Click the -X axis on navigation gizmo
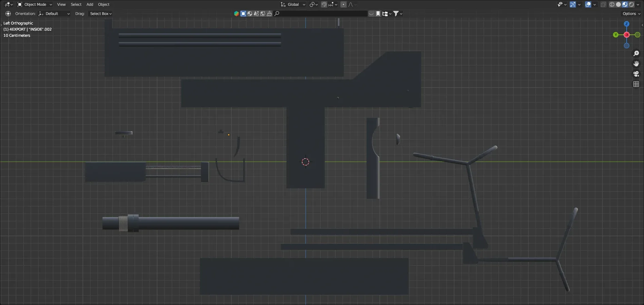 point(626,35)
